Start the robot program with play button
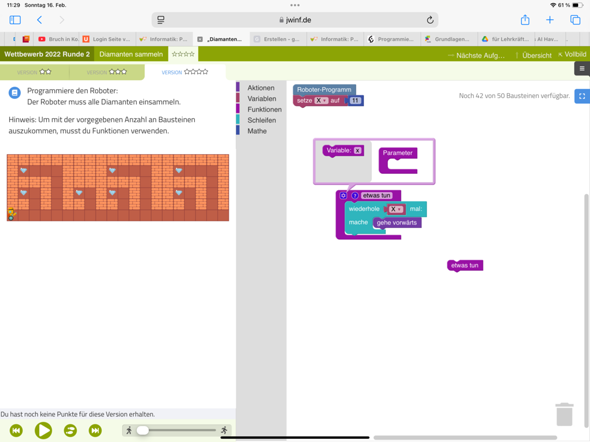 43,430
